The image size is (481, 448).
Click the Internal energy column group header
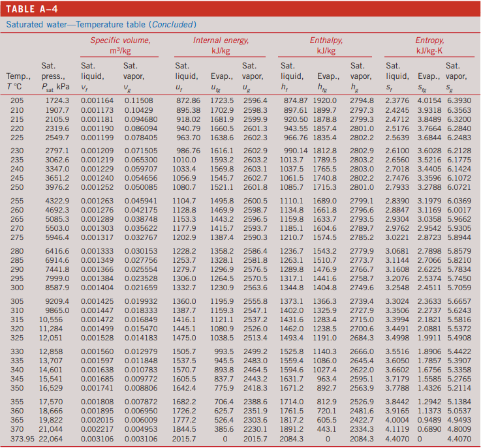(221, 46)
